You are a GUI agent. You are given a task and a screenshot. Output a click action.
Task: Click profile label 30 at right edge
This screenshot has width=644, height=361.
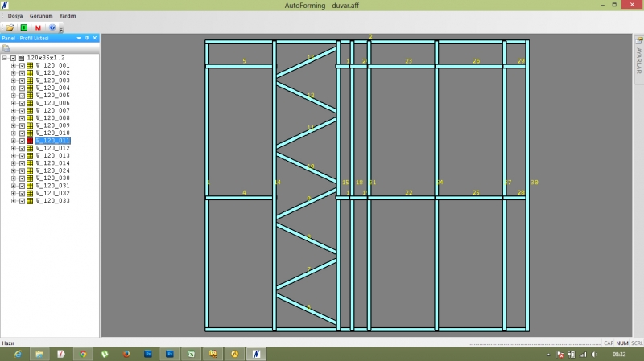[535, 183]
